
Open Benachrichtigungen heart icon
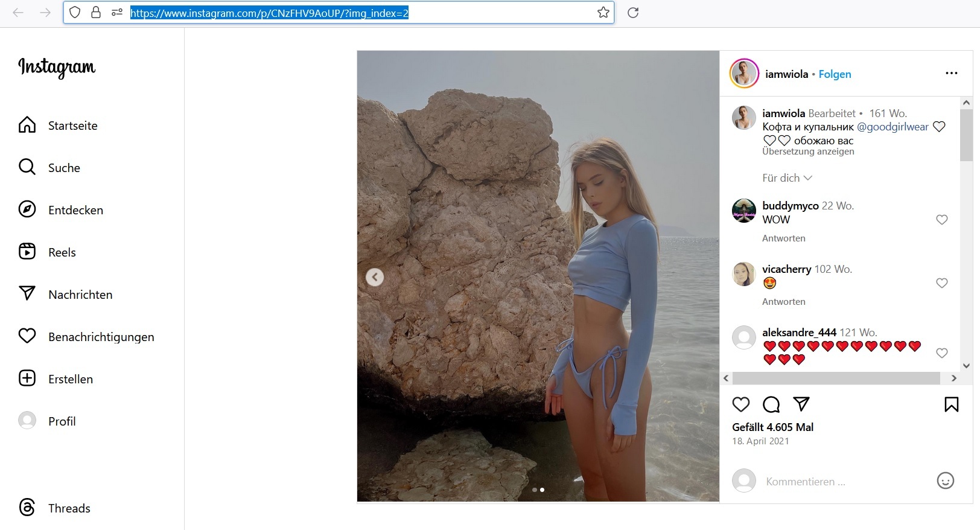click(x=27, y=336)
